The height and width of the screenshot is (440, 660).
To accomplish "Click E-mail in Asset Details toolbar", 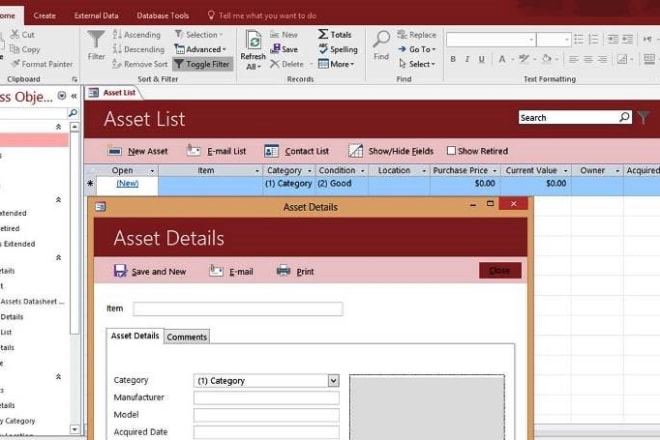I will [x=231, y=272].
